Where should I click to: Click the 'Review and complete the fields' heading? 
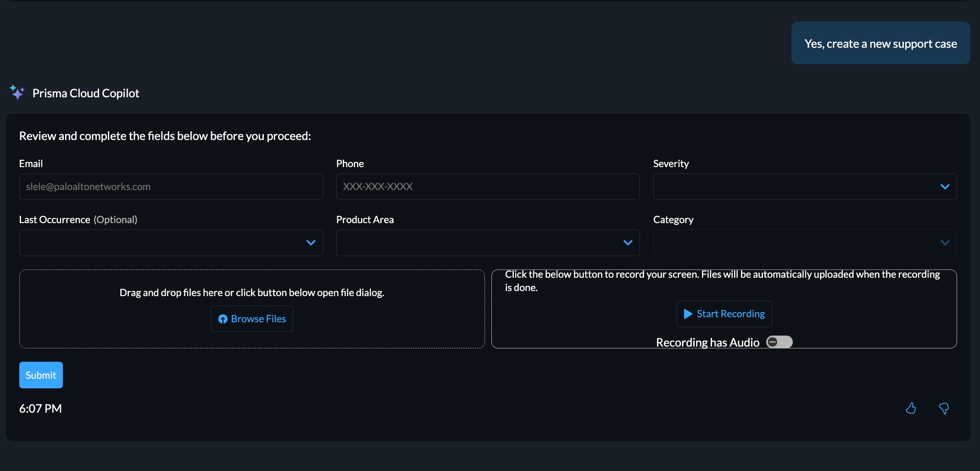(165, 136)
